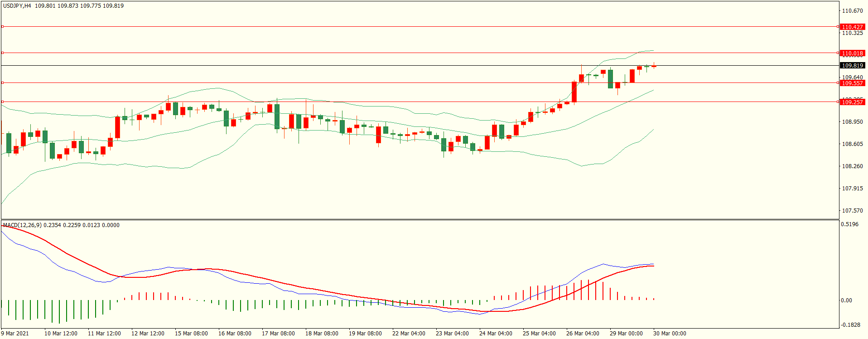
Task: Click the 108.260 price axis label
Action: [x=852, y=166]
